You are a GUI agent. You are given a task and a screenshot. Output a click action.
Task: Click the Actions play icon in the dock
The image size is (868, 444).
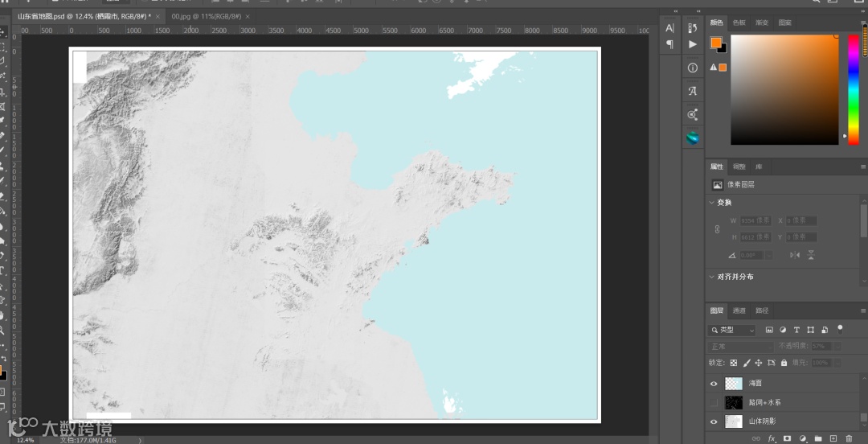693,44
